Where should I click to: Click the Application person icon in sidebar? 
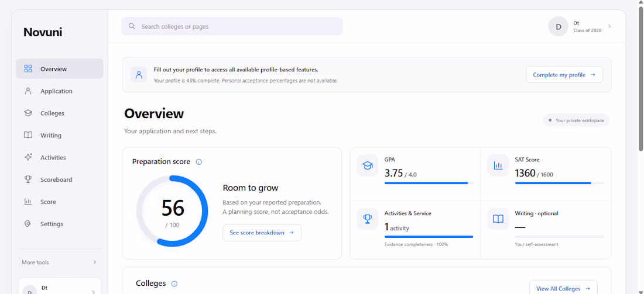[28, 91]
